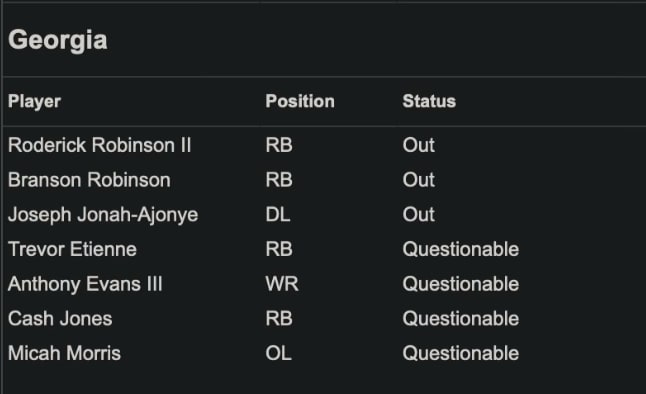Click Questionable status for Micah Morris
The image size is (646, 394).
pos(461,353)
